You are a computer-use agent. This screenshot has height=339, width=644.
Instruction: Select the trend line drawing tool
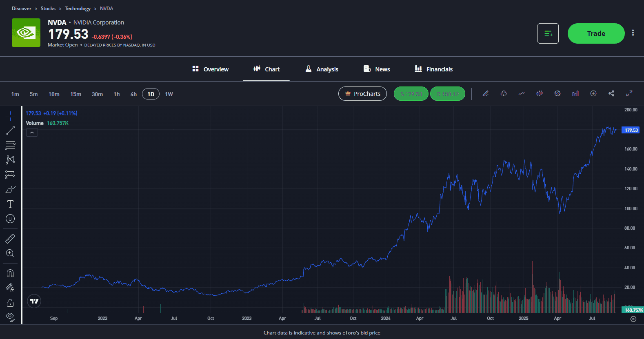pos(10,131)
